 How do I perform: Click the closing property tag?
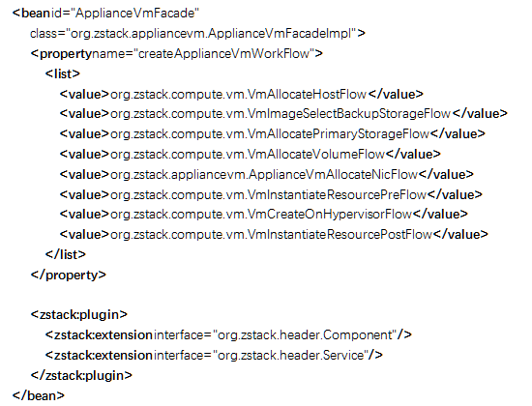[69, 275]
